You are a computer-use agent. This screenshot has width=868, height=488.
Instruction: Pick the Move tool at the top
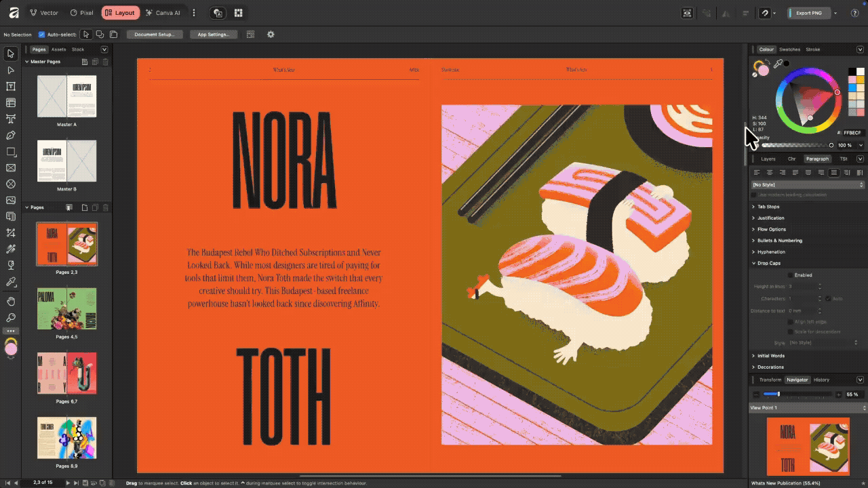pyautogui.click(x=10, y=53)
